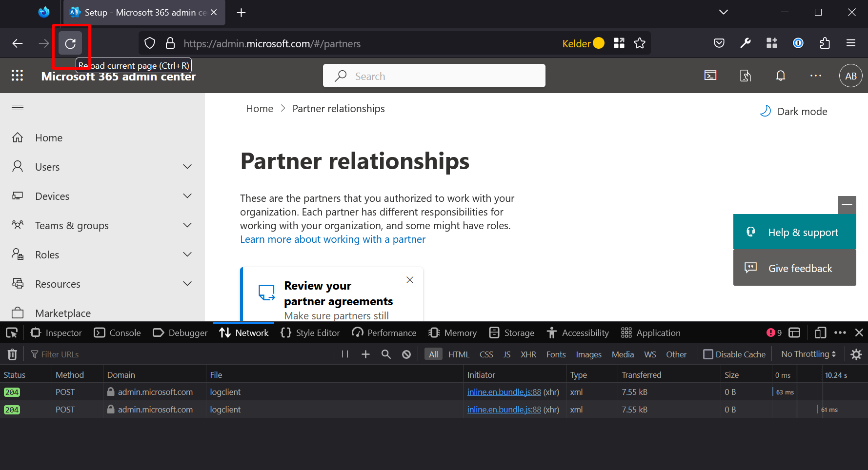The width and height of the screenshot is (868, 470).
Task: Open Firefox application hamburger menu
Action: click(x=851, y=43)
